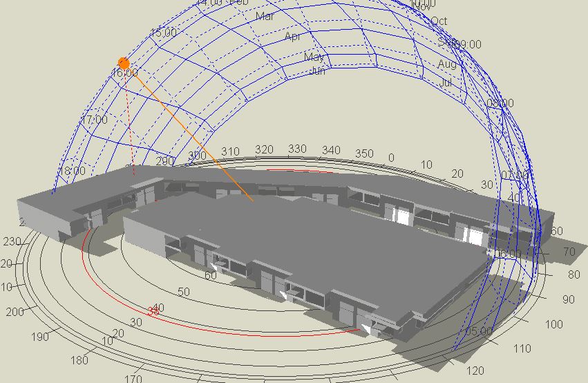Click the 05:00 hour label
The height and width of the screenshot is (383, 588).
(x=479, y=331)
